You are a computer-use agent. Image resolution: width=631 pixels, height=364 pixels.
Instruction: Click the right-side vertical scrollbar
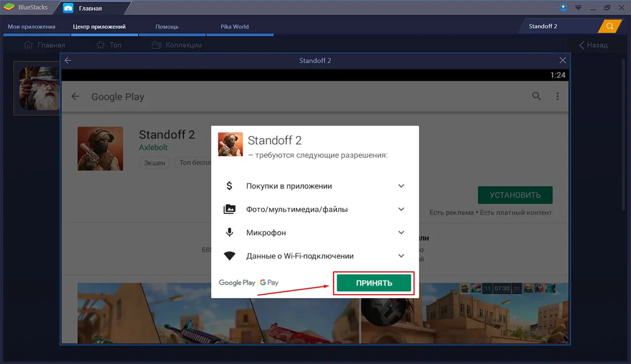pos(624,135)
